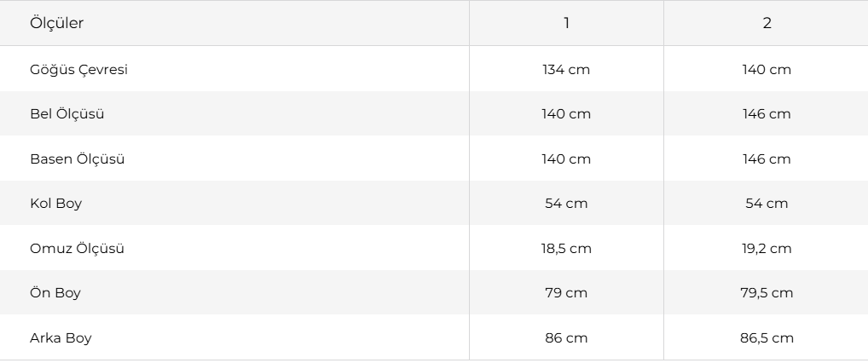Click the Bel Ölçüsü row label
The height and width of the screenshot is (363, 868).
pos(67,114)
